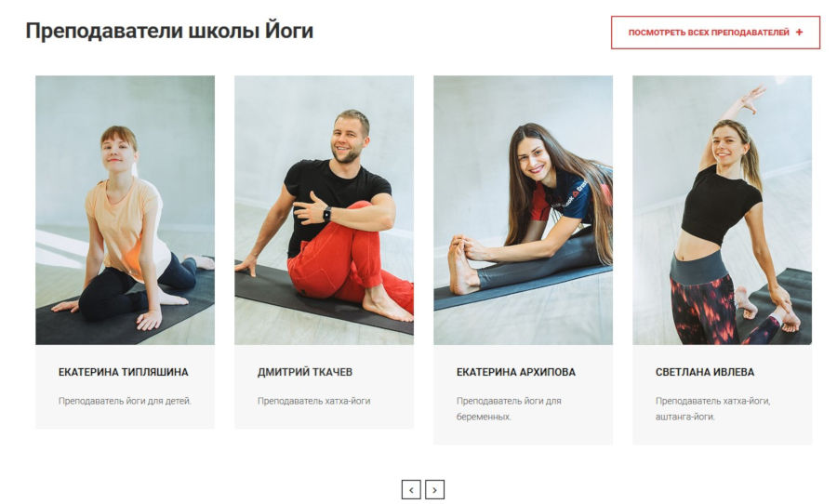Click the Дмитрий Ткачев teacher card footer
Image resolution: width=837 pixels, height=504 pixels.
(x=324, y=387)
